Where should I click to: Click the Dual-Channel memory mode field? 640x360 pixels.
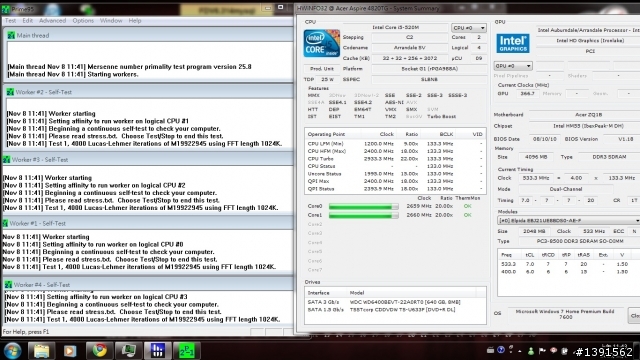pos(566,189)
